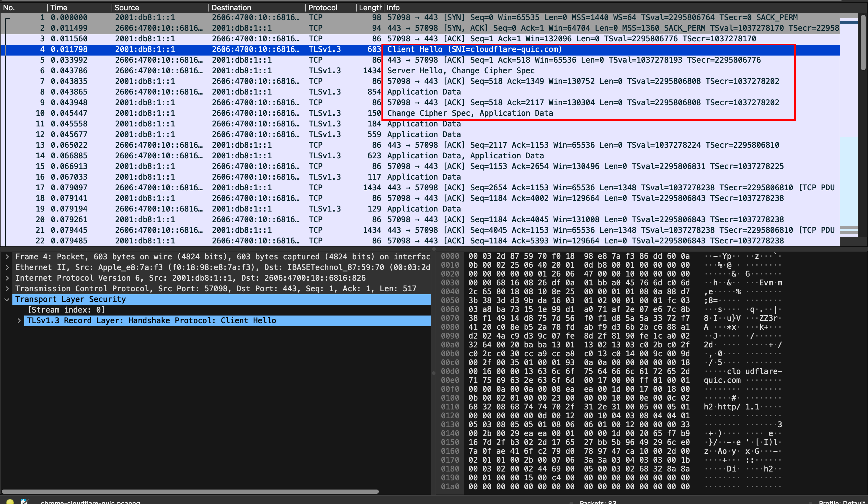Click hex offset 0000 row
Screen dimensions: 868x504
[x=450, y=256]
